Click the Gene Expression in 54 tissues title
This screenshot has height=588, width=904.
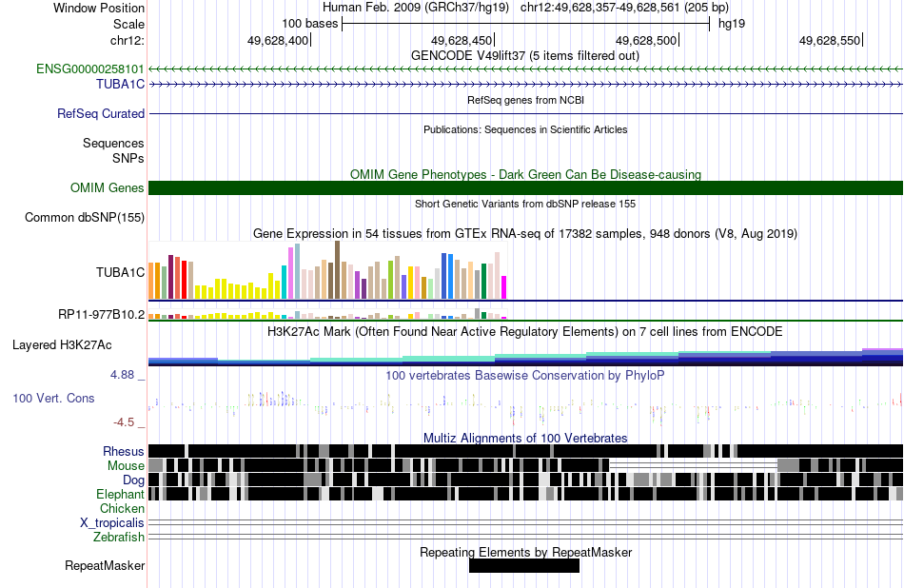525,233
